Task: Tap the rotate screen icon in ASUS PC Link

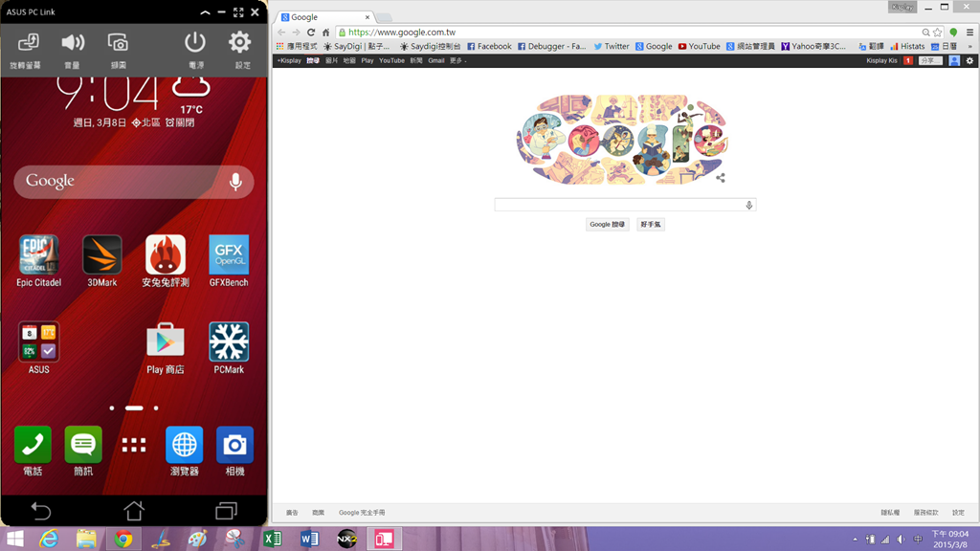Action: click(28, 42)
